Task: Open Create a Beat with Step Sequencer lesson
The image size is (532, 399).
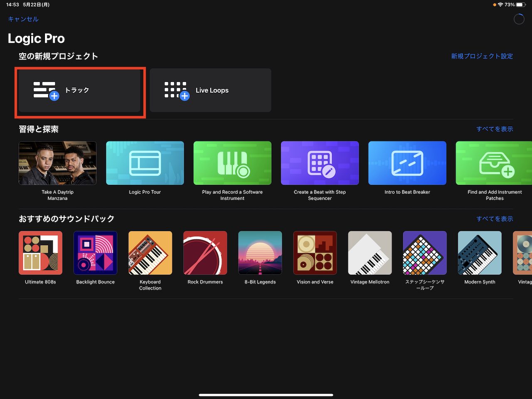Action: point(320,163)
